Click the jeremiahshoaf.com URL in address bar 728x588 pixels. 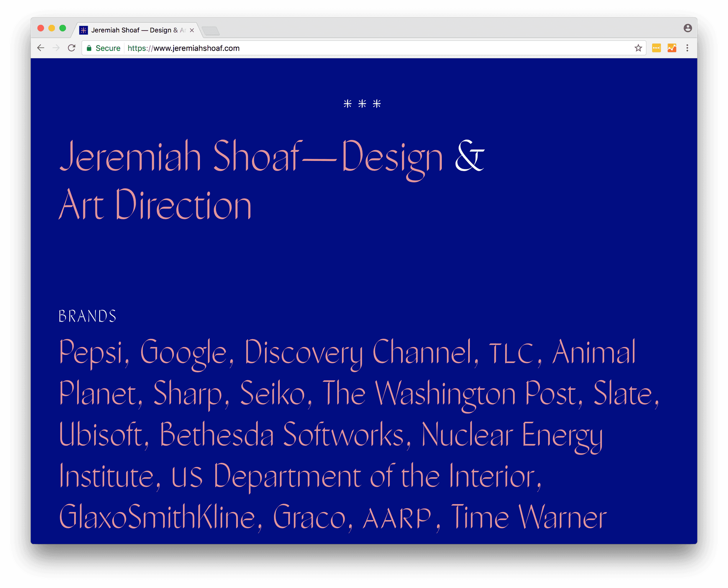tap(184, 48)
